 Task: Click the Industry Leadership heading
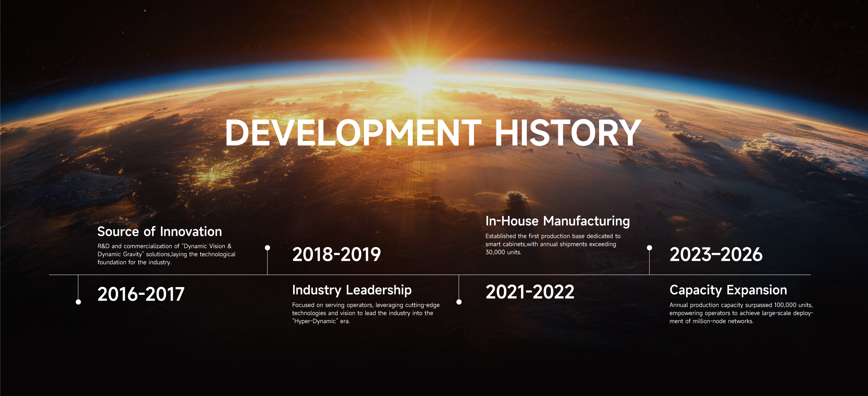pos(351,290)
